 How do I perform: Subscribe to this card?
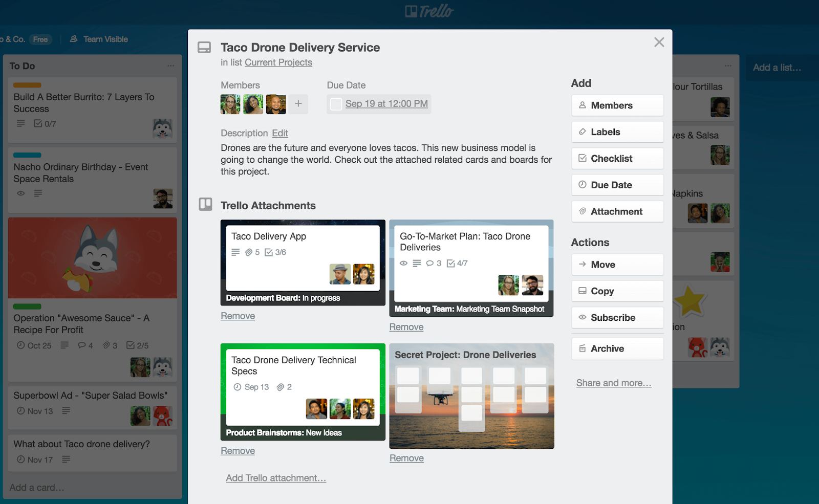(617, 318)
